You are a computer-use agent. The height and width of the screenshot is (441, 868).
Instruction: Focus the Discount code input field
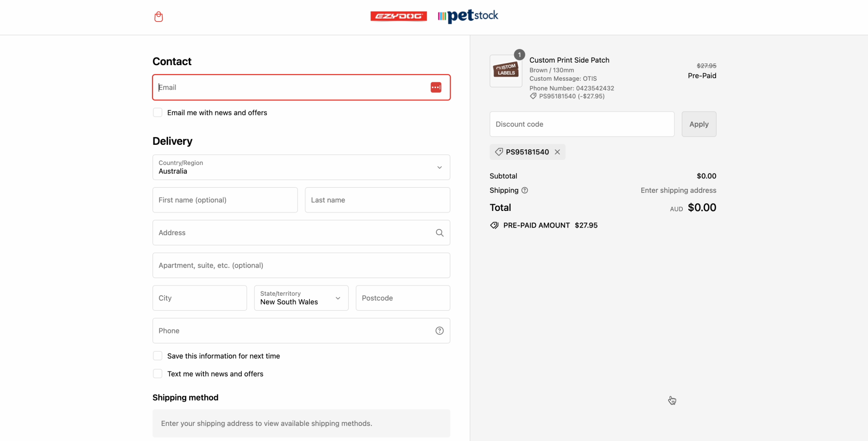click(581, 124)
